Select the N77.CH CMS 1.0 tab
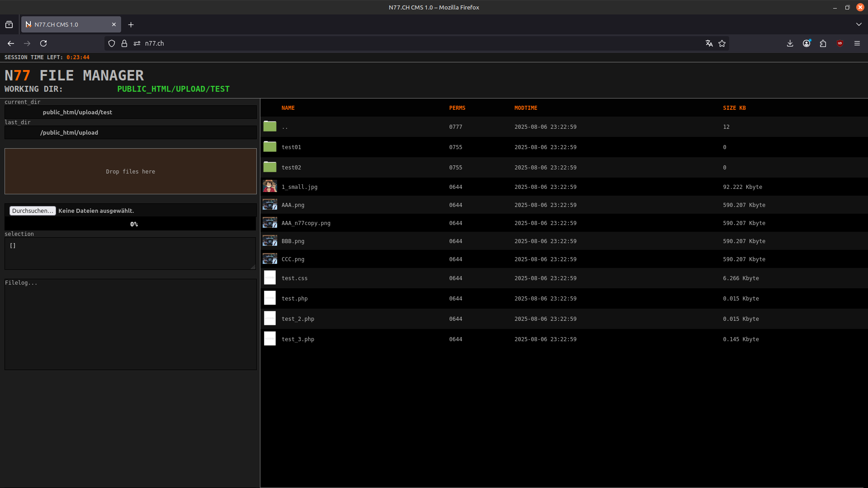The image size is (868, 488). pyautogui.click(x=68, y=24)
